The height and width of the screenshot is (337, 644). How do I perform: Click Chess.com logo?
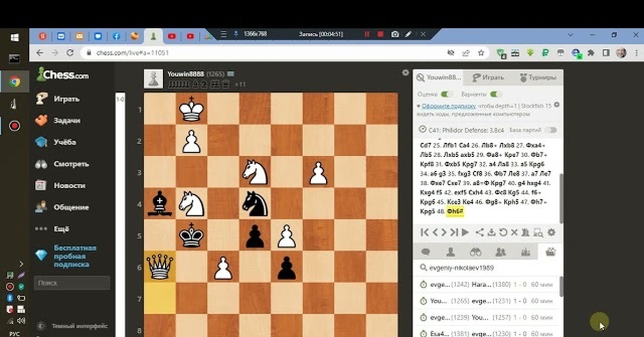coord(63,75)
